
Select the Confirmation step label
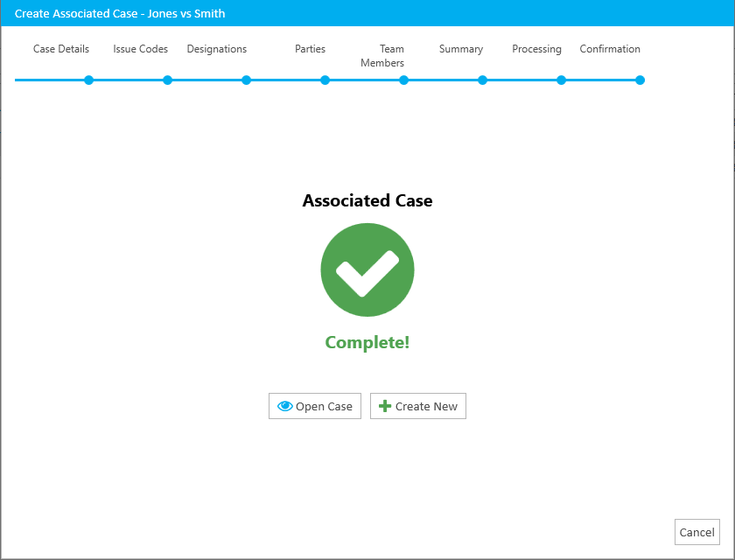[610, 49]
